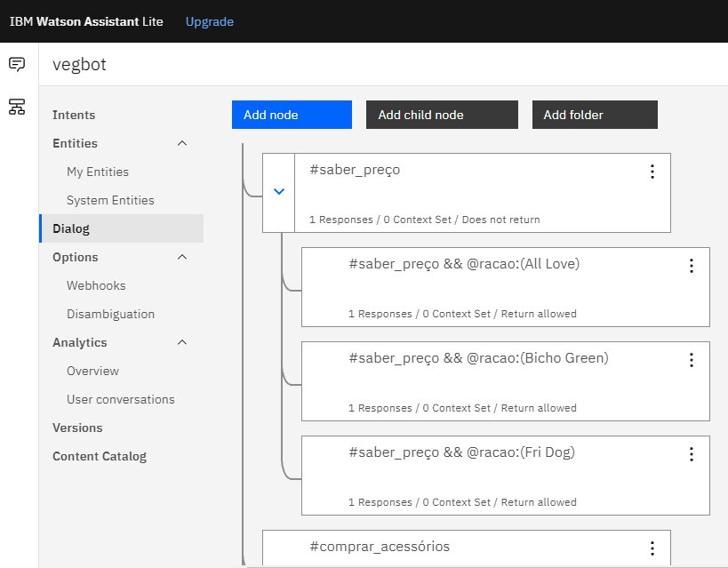The height and width of the screenshot is (568, 728).
Task: Open My Entities in sidebar
Action: [x=98, y=172]
